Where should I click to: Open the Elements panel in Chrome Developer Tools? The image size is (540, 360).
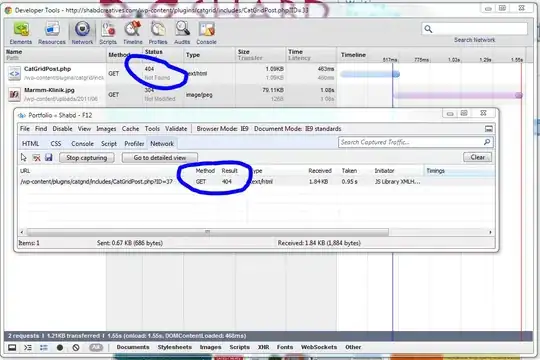point(21,33)
